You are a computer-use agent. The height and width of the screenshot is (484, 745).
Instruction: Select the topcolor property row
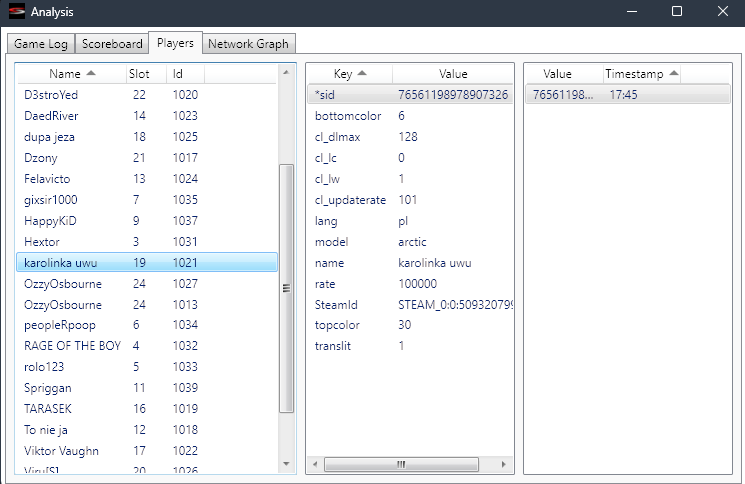(410, 325)
